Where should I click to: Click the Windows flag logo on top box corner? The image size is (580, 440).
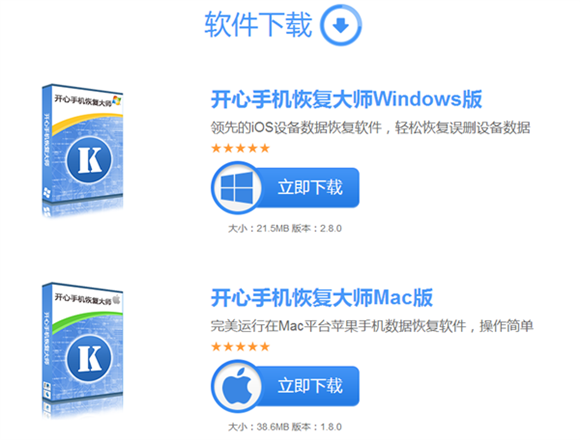tap(117, 100)
